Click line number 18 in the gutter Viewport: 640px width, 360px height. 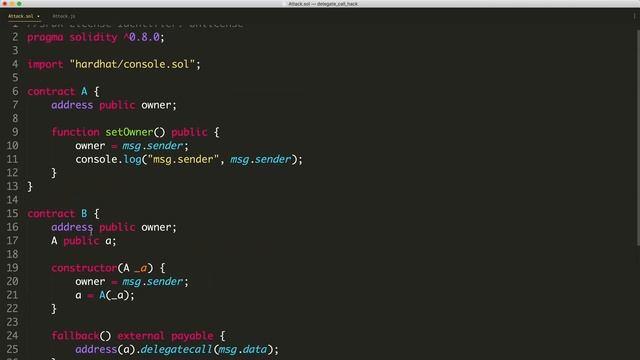pyautogui.click(x=13, y=254)
